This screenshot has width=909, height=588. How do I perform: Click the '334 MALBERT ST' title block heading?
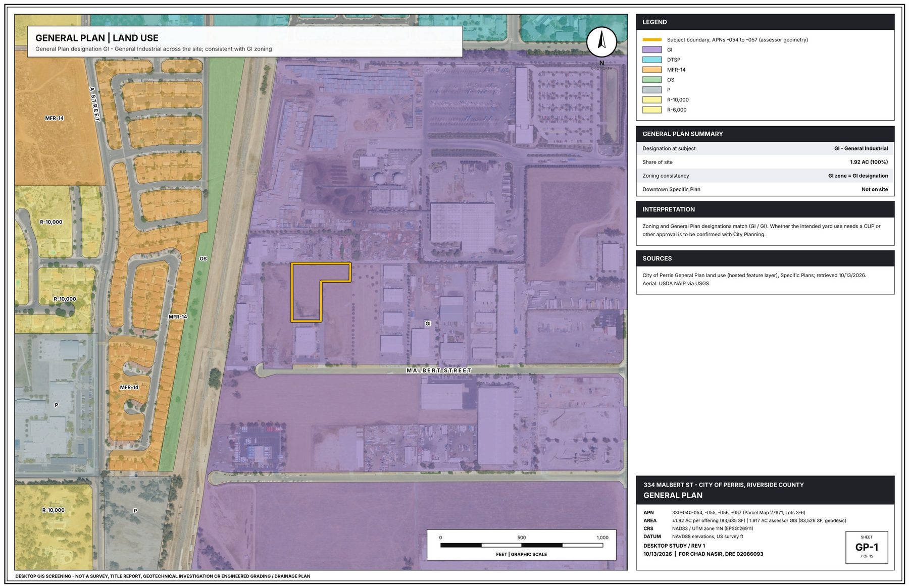click(723, 485)
